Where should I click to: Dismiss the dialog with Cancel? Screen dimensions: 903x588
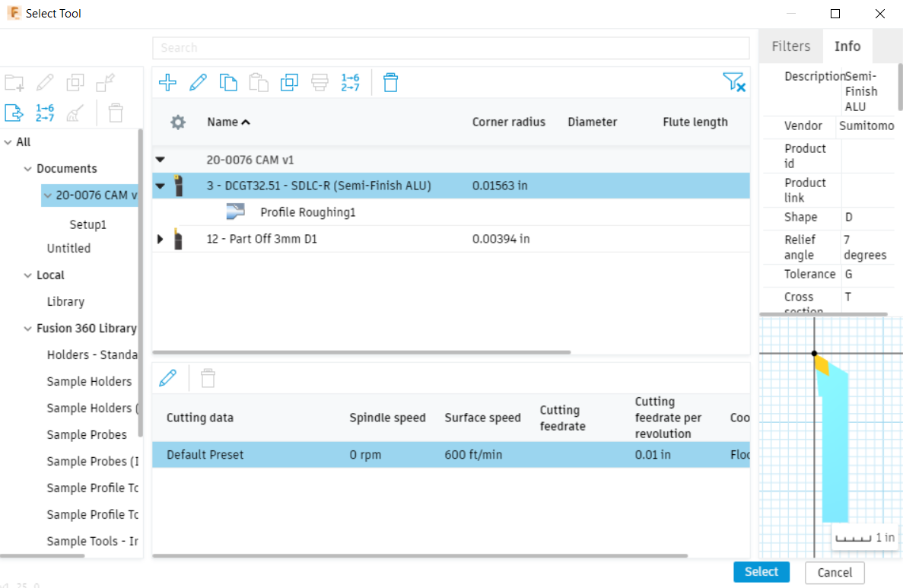tap(834, 572)
